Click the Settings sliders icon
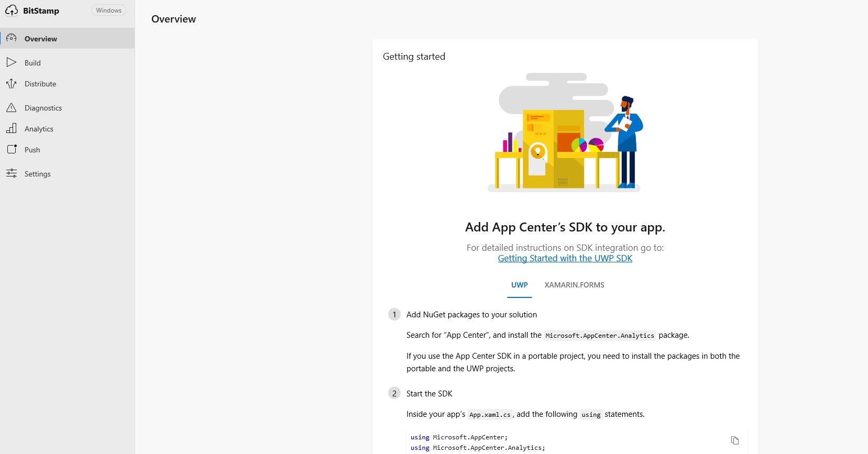The width and height of the screenshot is (868, 454). 12,173
